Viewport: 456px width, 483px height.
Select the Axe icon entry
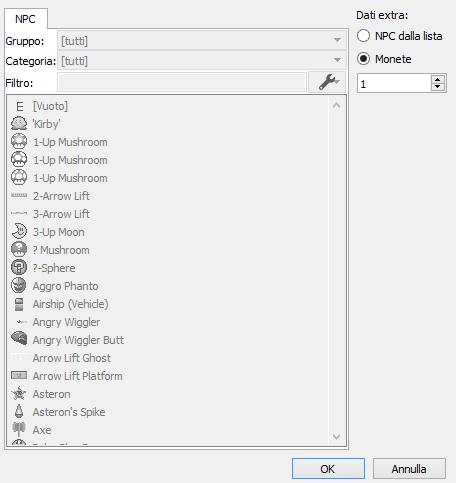click(19, 430)
